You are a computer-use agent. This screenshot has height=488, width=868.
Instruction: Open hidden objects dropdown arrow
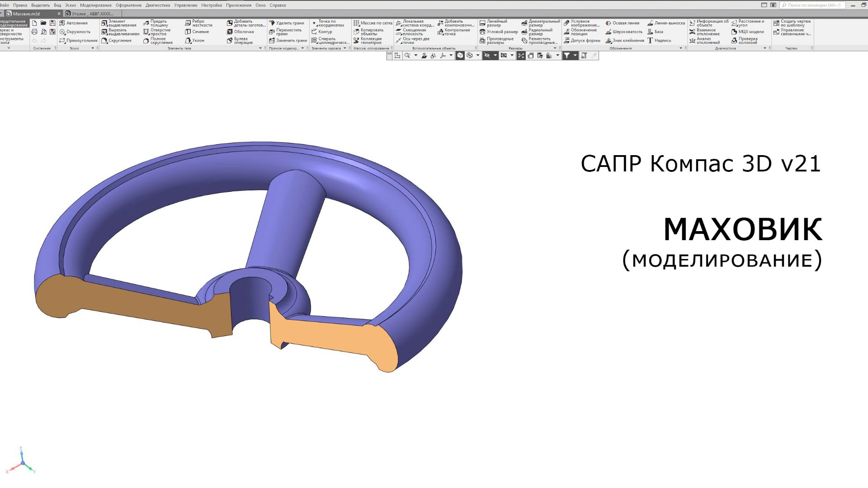(495, 56)
